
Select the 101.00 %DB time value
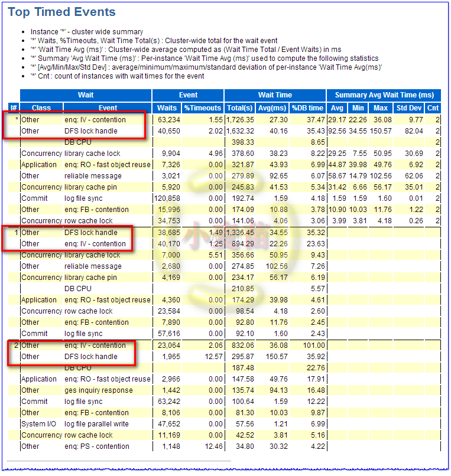311,345
